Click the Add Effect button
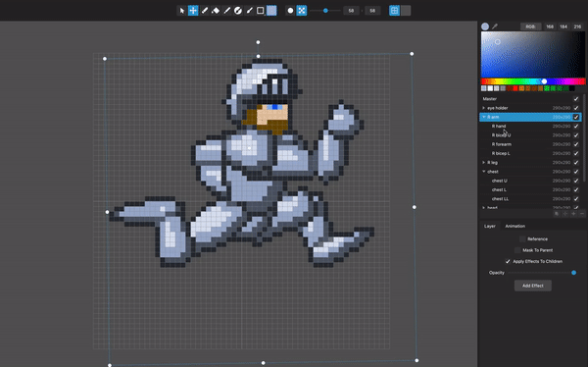 click(533, 286)
